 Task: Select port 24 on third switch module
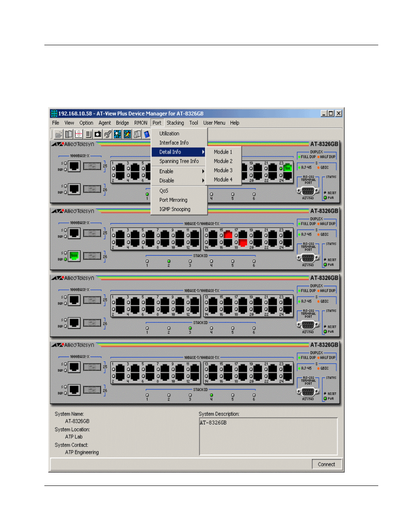(x=288, y=310)
